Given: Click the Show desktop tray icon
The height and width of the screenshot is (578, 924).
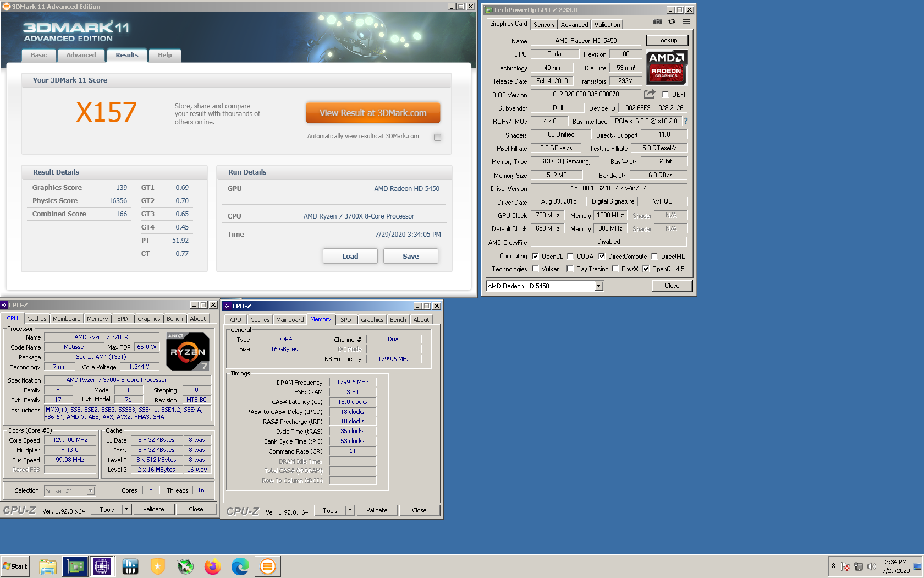Looking at the screenshot, I should click(917, 566).
